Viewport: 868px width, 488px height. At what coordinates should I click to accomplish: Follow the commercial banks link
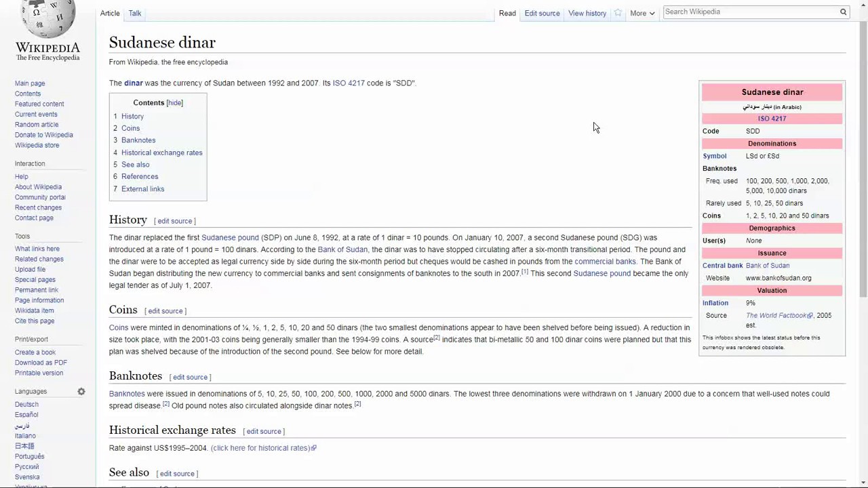click(x=605, y=262)
